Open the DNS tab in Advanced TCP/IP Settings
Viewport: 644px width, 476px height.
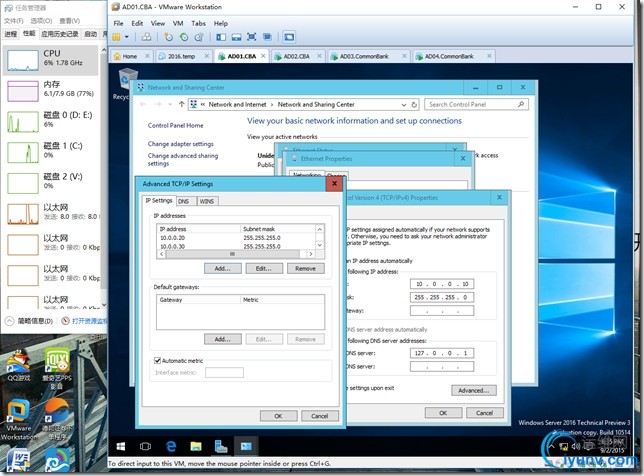(184, 201)
